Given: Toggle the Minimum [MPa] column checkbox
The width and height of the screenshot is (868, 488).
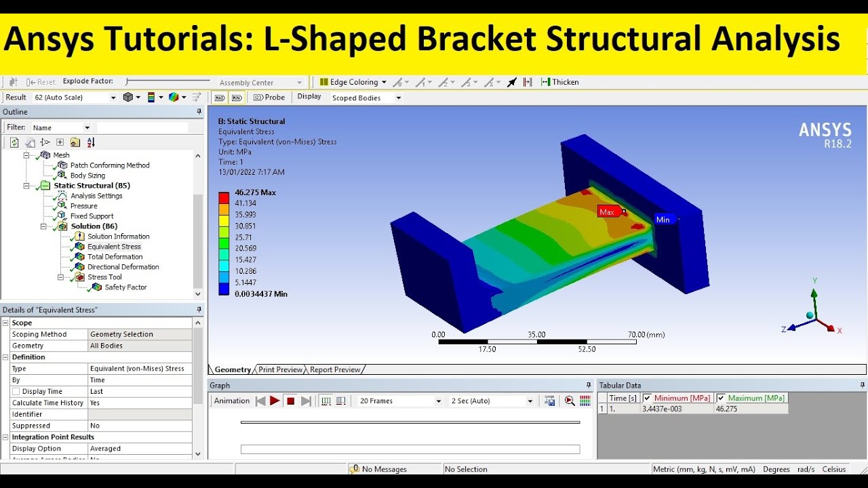Looking at the screenshot, I should 647,398.
